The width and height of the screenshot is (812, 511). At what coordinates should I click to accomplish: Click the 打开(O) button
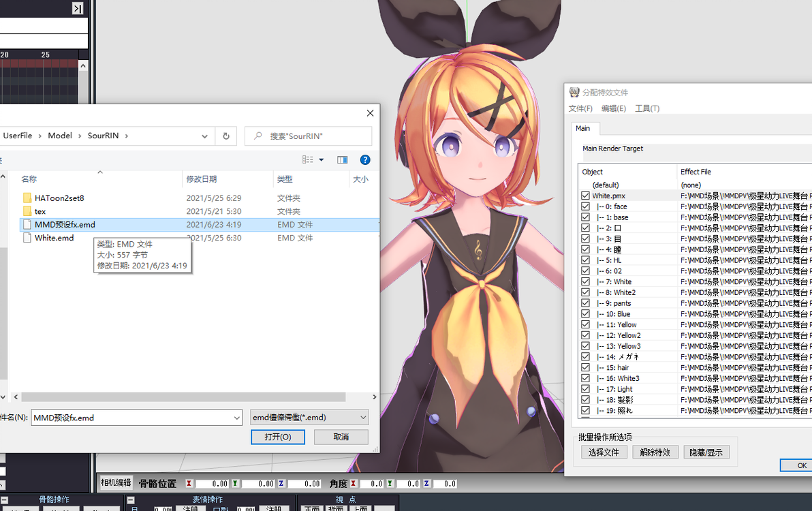tap(278, 437)
